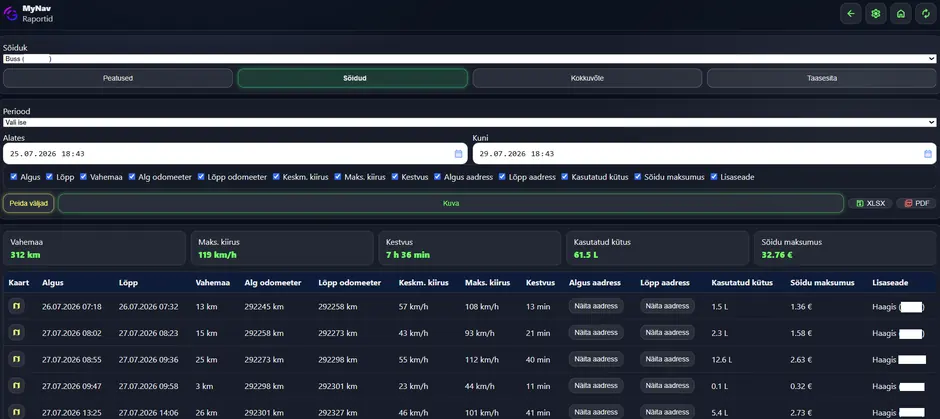This screenshot has width=940, height=419.
Task: Export report as PDF
Action: pos(916,203)
